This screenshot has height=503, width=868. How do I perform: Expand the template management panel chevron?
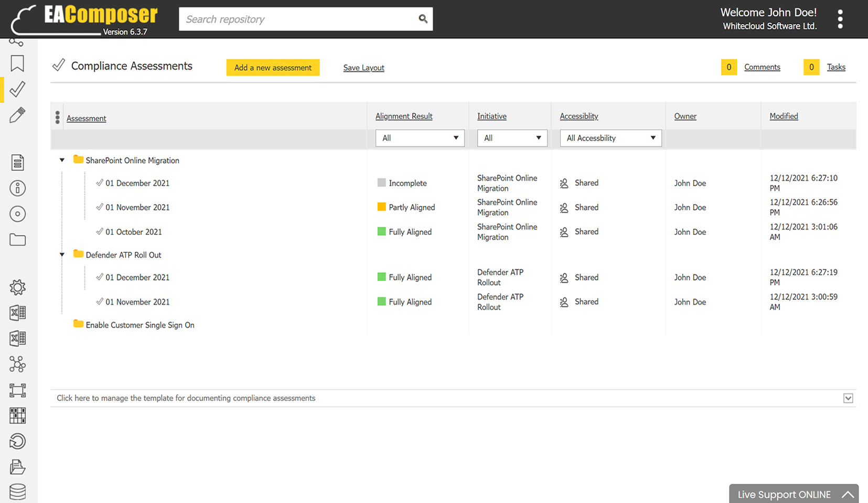point(848,398)
